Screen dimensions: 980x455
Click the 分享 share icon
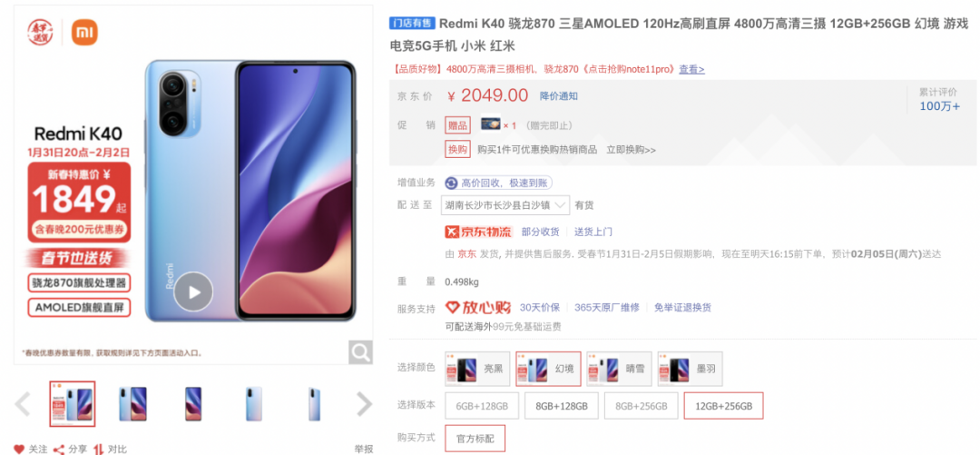point(59,449)
